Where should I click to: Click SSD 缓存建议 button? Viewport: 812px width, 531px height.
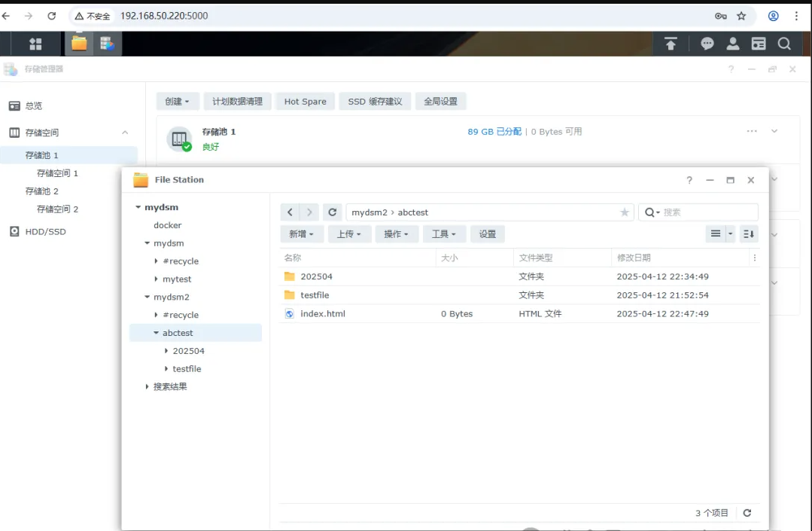[375, 102]
